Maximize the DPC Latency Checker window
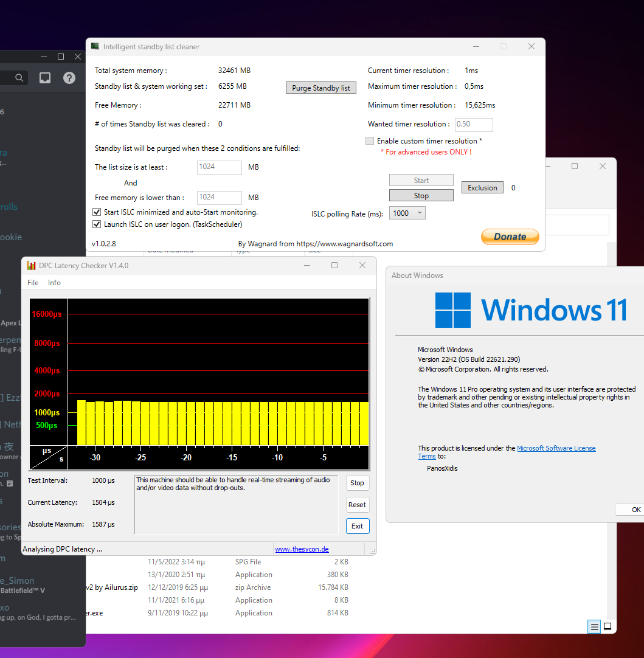Screen dimensions: 644x658 coord(334,265)
